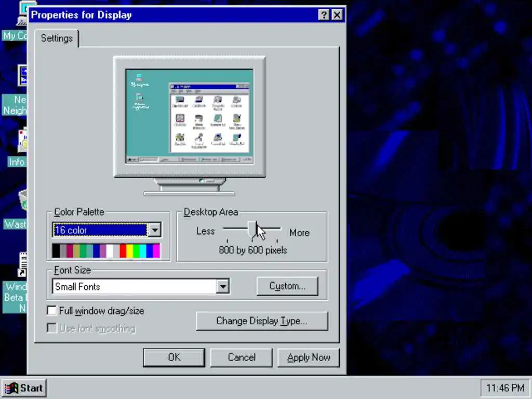Click the color palette preview strip
The height and width of the screenshot is (399, 532).
[106, 251]
